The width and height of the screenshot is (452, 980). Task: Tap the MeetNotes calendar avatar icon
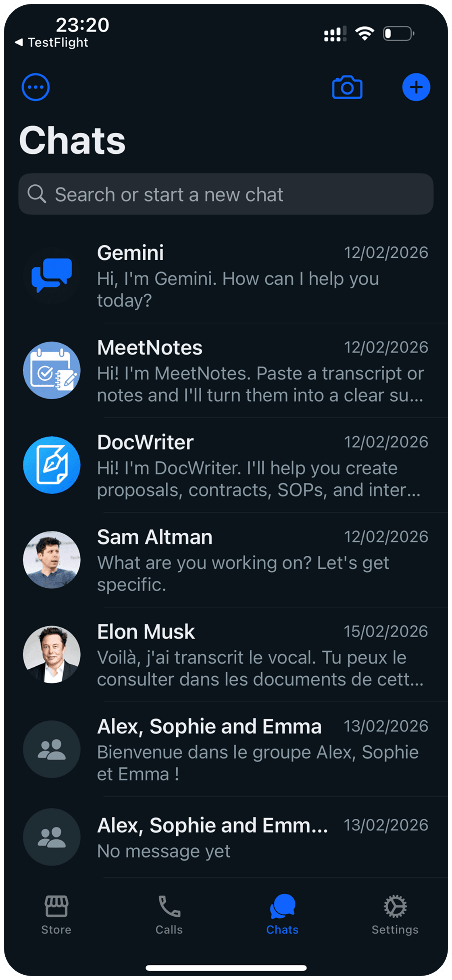(52, 370)
